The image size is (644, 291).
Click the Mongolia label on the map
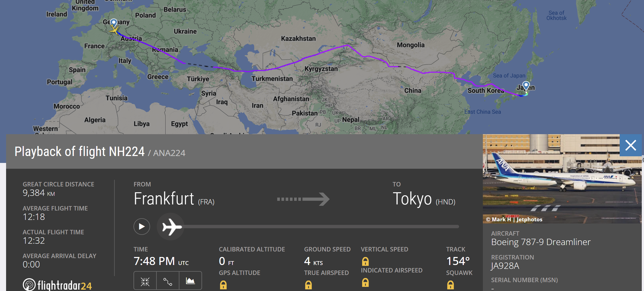[410, 45]
